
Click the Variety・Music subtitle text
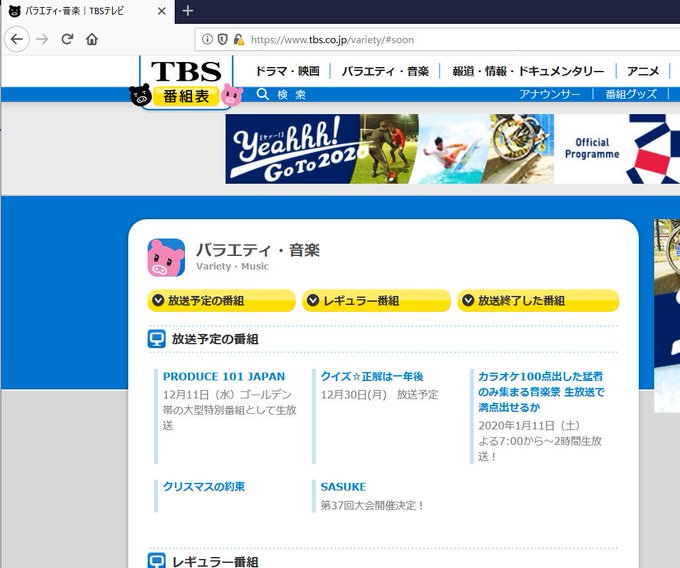(x=232, y=266)
